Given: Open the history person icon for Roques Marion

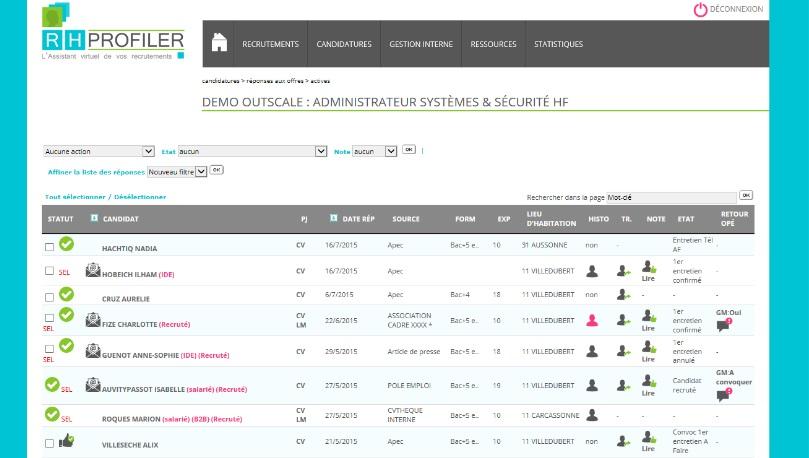Looking at the screenshot, I should tap(592, 415).
